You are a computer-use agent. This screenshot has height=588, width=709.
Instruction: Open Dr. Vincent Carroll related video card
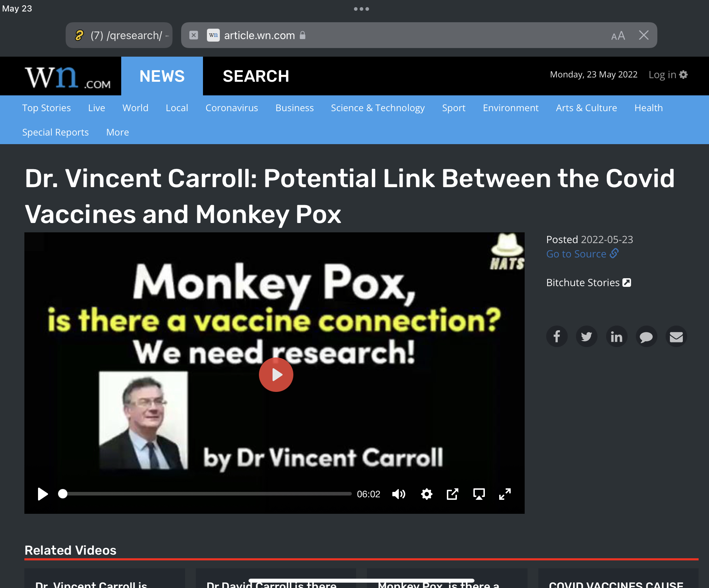[105, 578]
